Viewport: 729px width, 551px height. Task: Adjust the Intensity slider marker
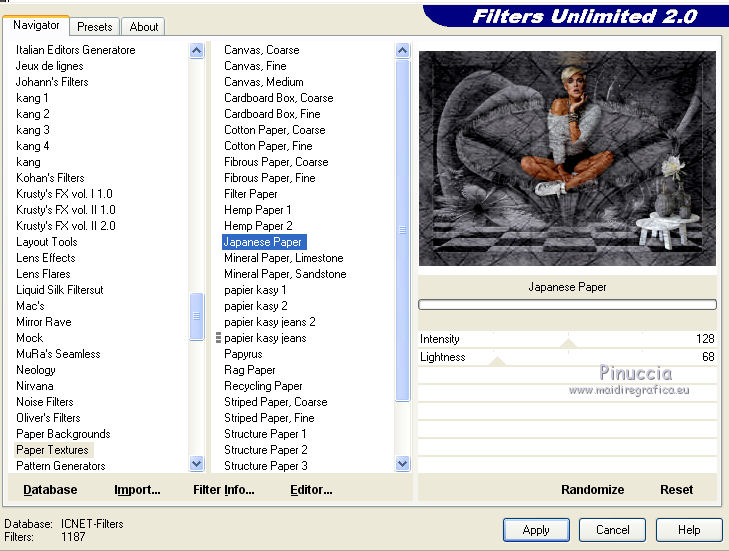568,344
